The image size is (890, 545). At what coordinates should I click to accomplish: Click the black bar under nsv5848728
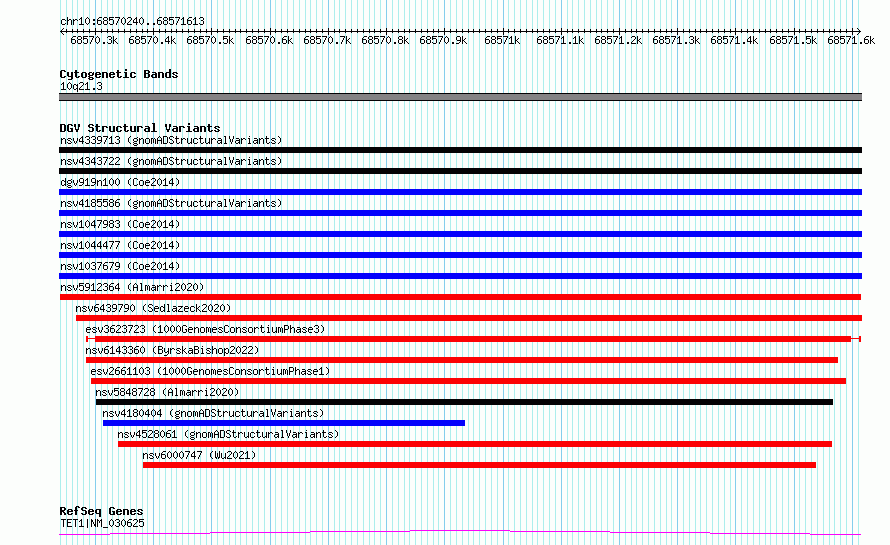(x=464, y=402)
